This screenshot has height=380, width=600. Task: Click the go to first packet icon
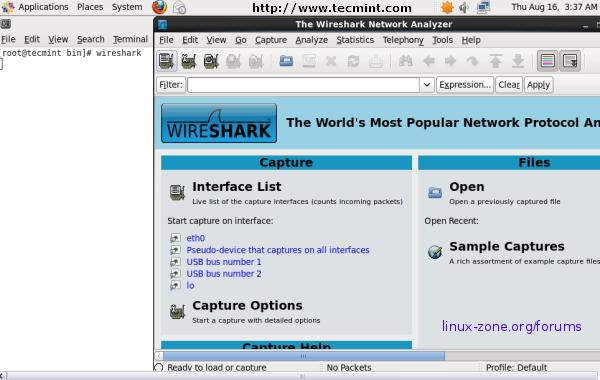(x=496, y=61)
